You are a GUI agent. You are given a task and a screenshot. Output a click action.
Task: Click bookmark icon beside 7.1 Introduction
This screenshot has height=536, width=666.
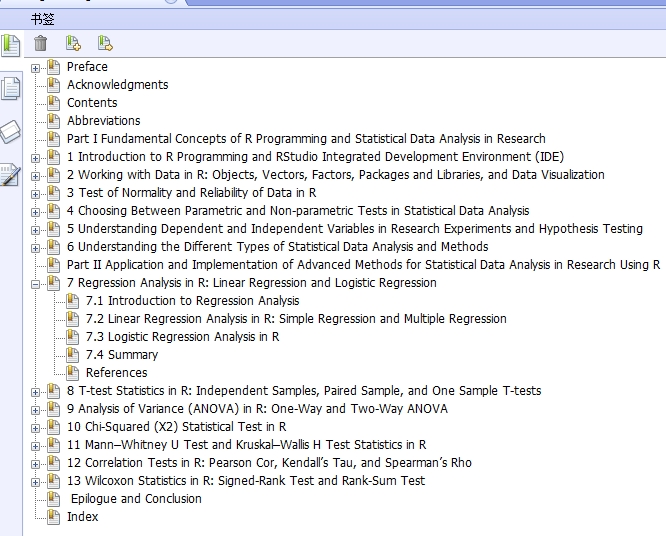pos(73,301)
